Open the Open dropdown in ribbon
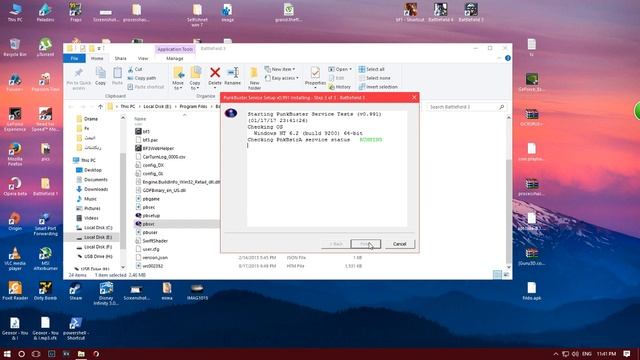The width and height of the screenshot is (640, 360). click(340, 69)
